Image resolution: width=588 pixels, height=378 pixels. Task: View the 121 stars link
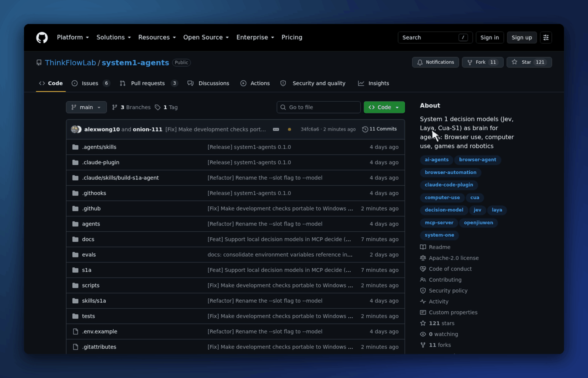[437, 323]
